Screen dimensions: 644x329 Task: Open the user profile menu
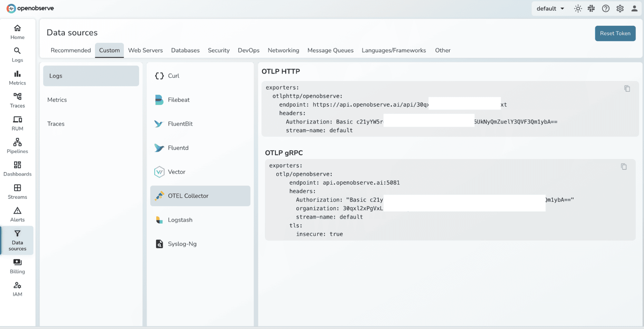click(x=634, y=8)
